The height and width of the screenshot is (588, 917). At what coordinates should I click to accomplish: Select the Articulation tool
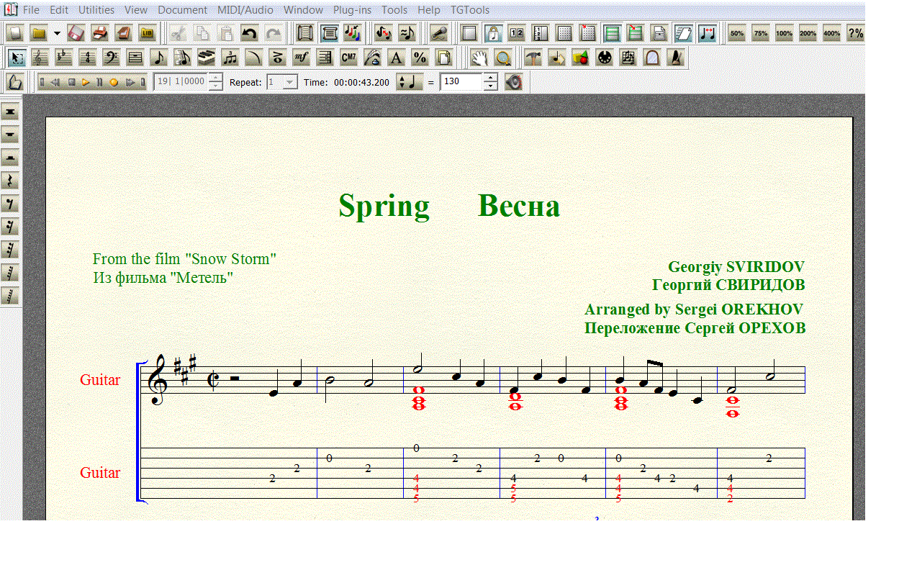coord(277,58)
